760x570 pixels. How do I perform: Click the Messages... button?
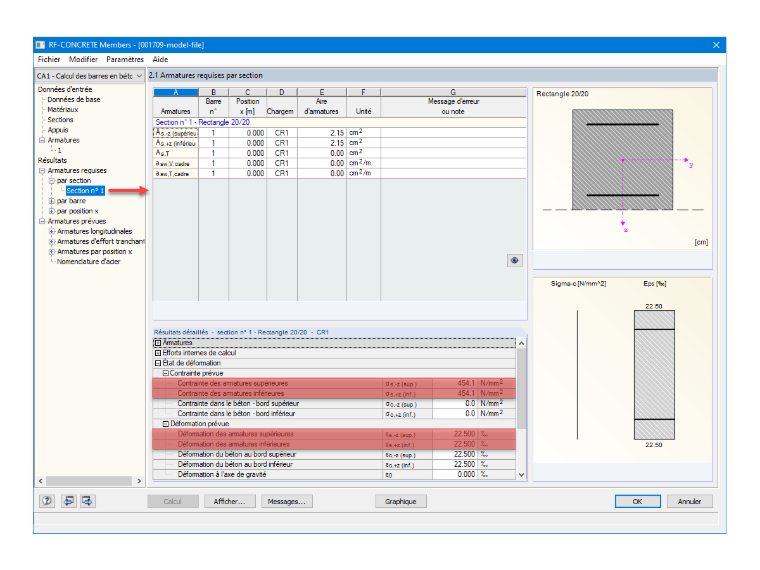coord(286,501)
